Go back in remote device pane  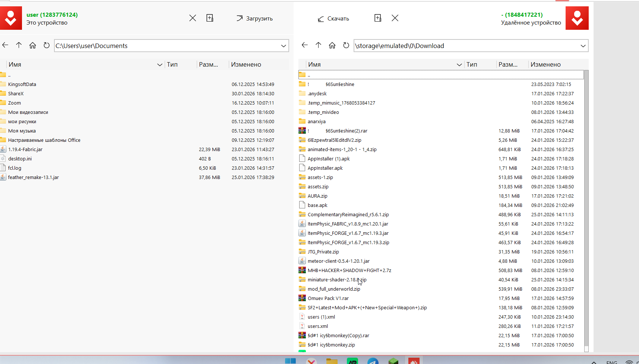[x=305, y=45]
